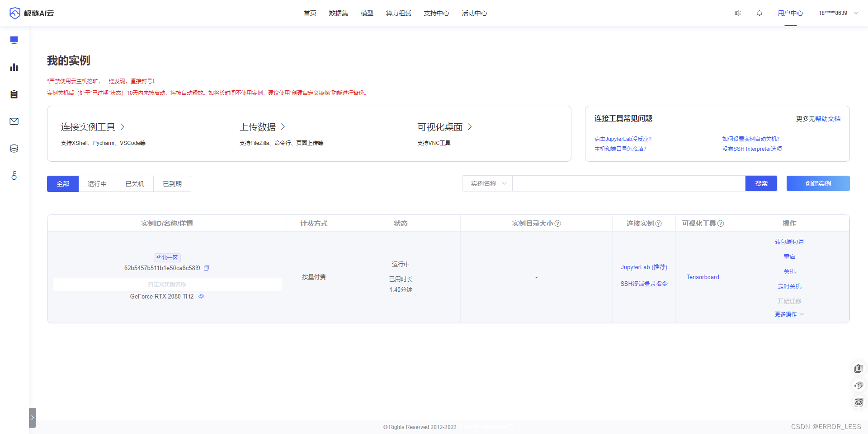Select the 全部 filter tab
Screen dimensions: 868x434
coord(63,184)
